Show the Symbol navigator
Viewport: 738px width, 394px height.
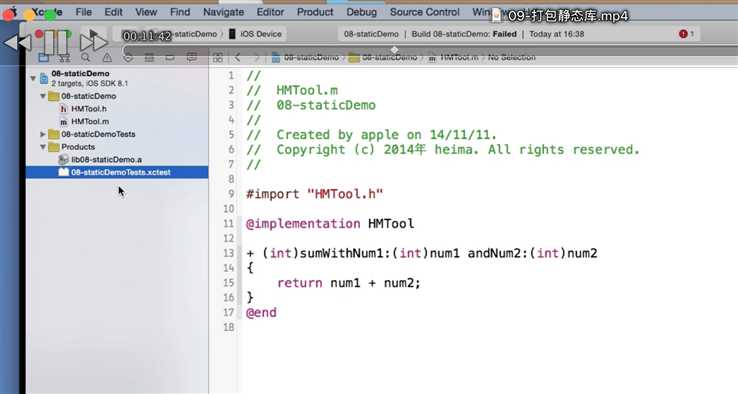pyautogui.click(x=64, y=57)
